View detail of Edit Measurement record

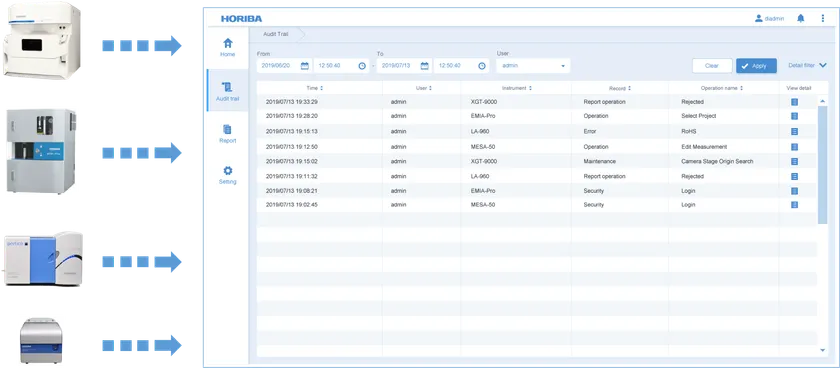[794, 147]
